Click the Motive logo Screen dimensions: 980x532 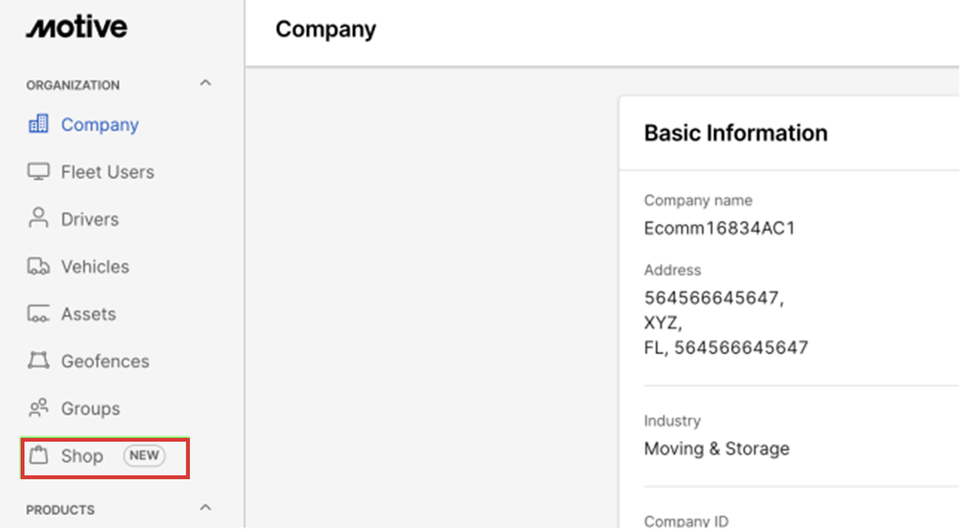(77, 28)
